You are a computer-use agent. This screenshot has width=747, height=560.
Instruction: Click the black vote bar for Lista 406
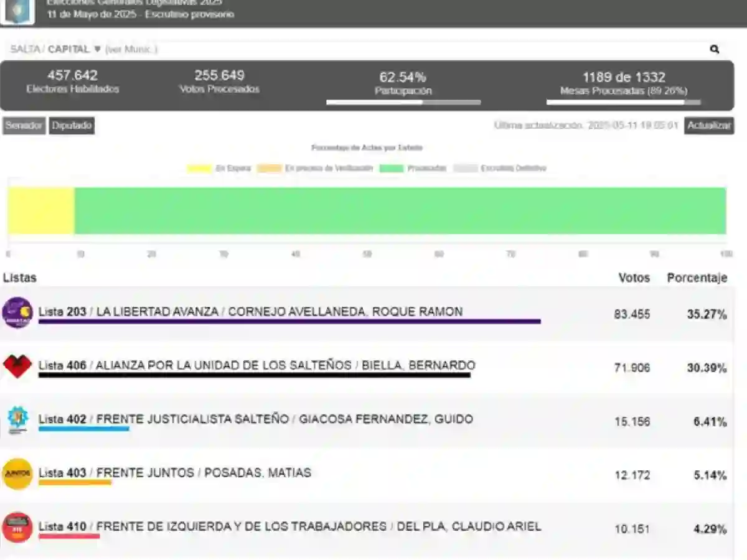point(254,375)
